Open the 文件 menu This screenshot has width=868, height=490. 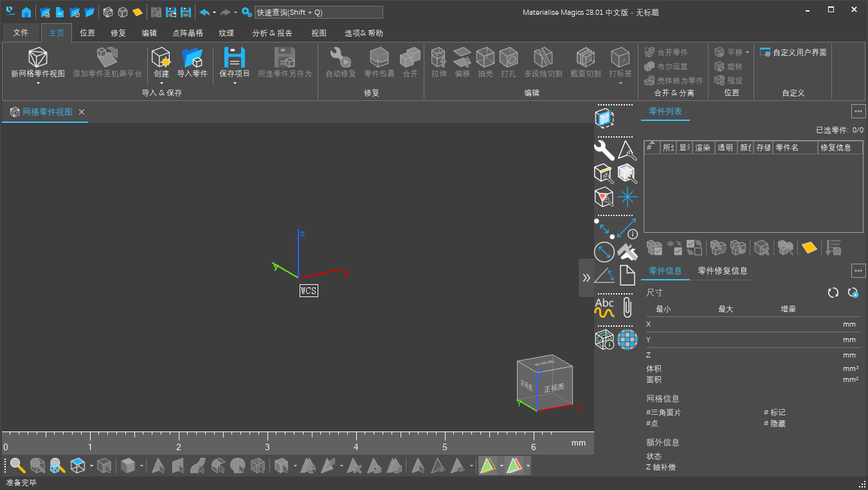click(21, 33)
